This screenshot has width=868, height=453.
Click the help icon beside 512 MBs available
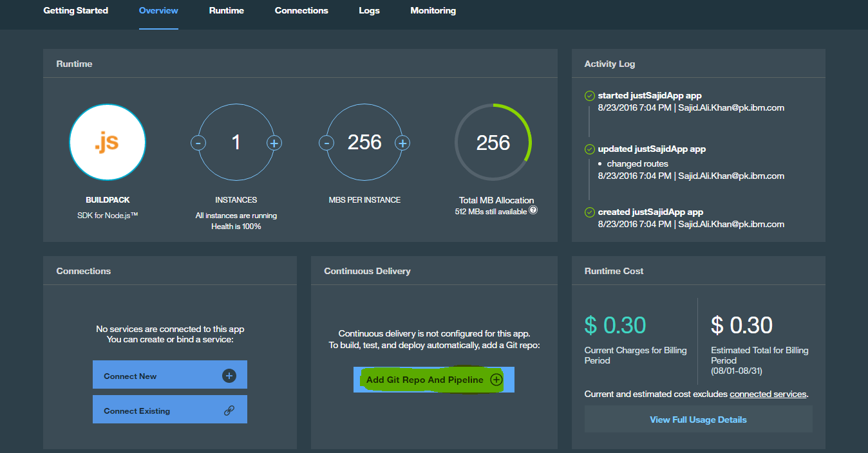533,210
